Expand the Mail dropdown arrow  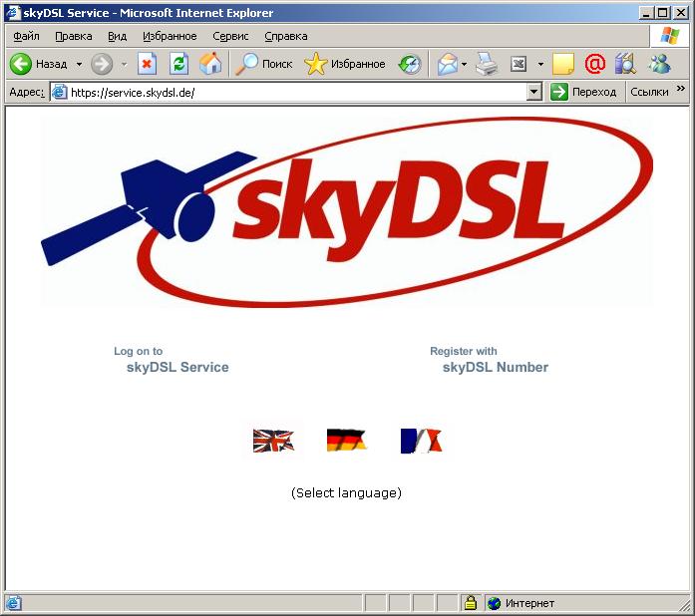coord(464,64)
